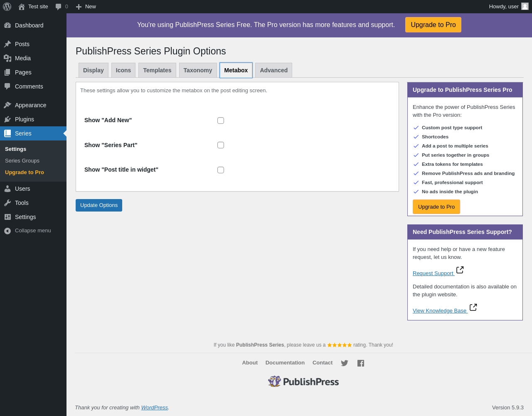Click Upgrade to Pro in Series submenu
532x416 pixels.
[25, 172]
